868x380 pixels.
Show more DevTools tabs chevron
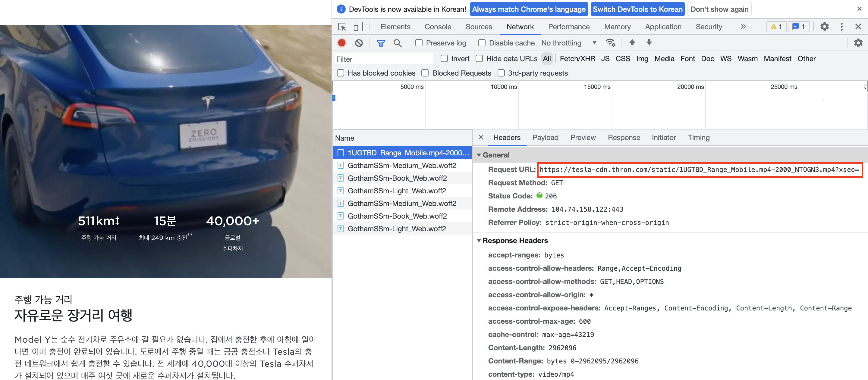tap(743, 26)
